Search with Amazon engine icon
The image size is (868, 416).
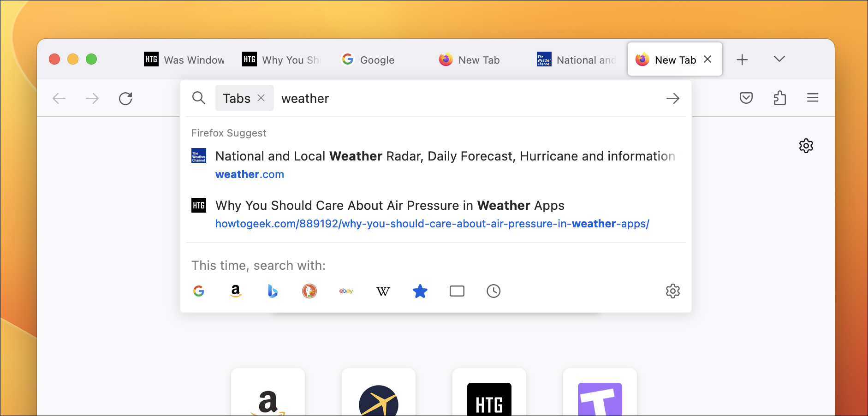tap(236, 291)
